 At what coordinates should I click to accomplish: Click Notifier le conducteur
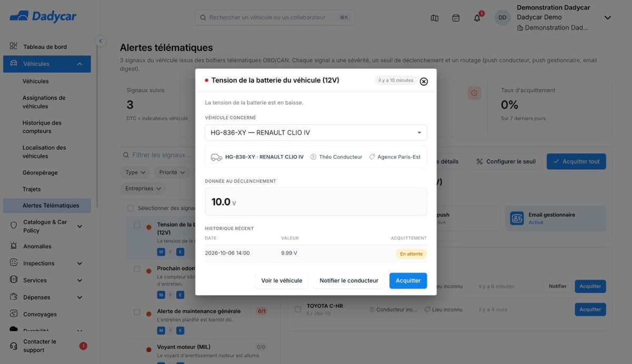point(349,280)
